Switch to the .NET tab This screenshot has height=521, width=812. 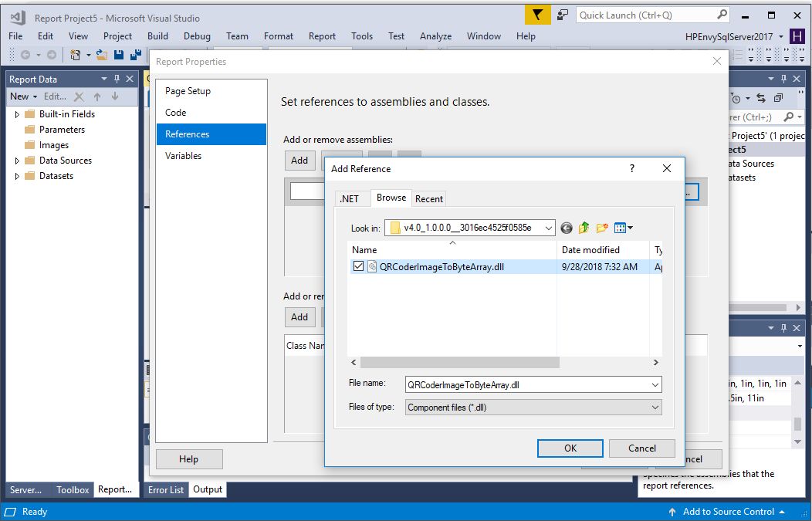350,198
